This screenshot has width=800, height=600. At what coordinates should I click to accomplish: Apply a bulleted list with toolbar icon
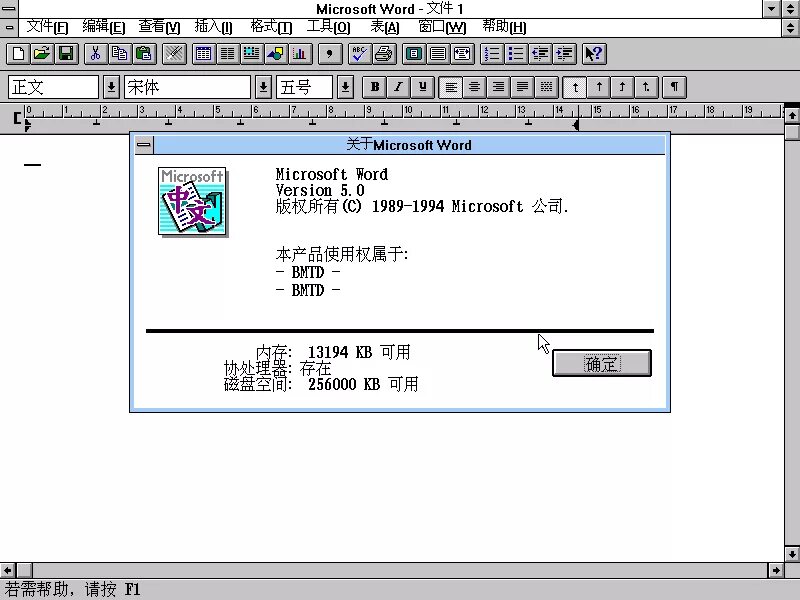[x=516, y=54]
